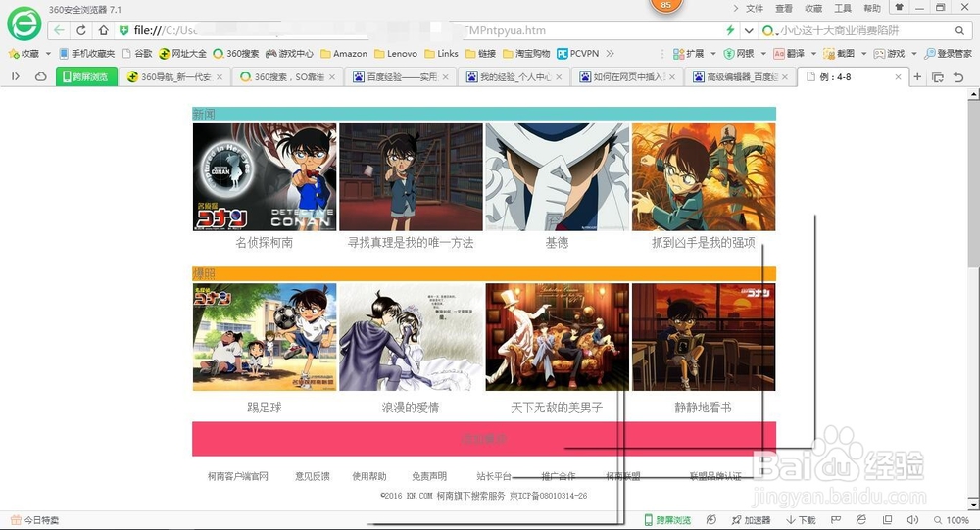
Task: Open the 游戏中心 bookmark
Action: 289,54
